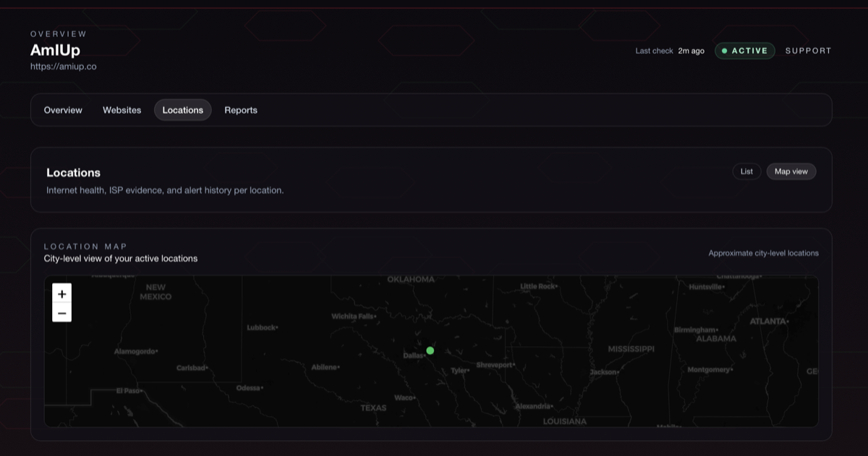Select the Locations tab
The width and height of the screenshot is (868, 456).
point(182,110)
